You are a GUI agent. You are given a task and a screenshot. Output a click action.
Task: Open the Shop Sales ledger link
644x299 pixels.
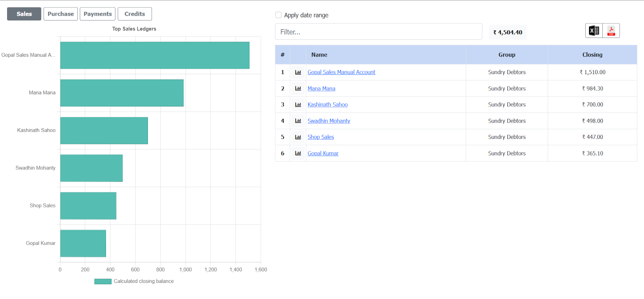pos(321,137)
